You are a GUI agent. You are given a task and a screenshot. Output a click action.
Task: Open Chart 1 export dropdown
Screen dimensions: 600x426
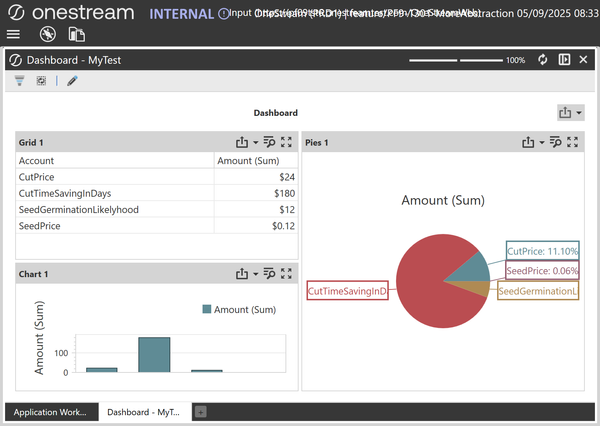tap(246, 273)
